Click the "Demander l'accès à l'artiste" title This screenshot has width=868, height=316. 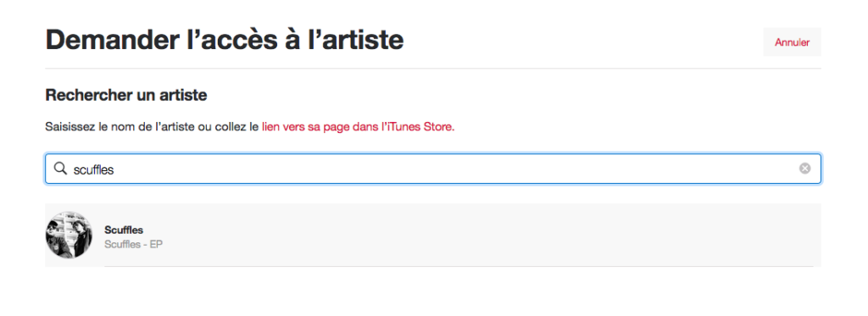(x=224, y=40)
